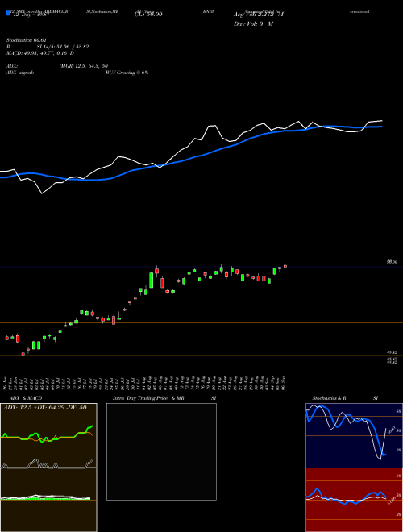Image resolution: width=403 pixels, height=532 pixels.
Task: Click the 'Stochastics & R' panel title
Action: coord(329,398)
